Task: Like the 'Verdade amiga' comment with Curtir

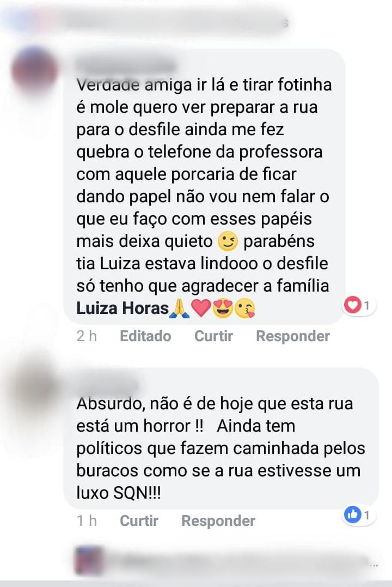Action: [x=213, y=336]
